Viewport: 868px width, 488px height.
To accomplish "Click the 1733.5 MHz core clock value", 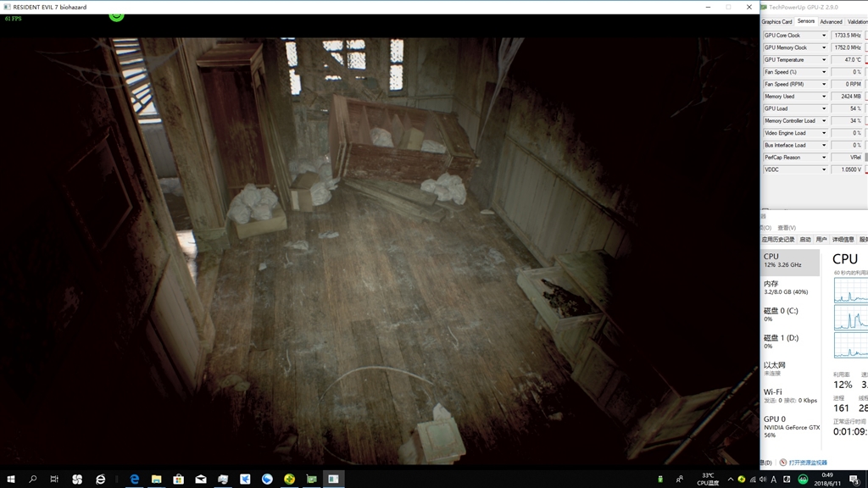I will [x=847, y=36].
